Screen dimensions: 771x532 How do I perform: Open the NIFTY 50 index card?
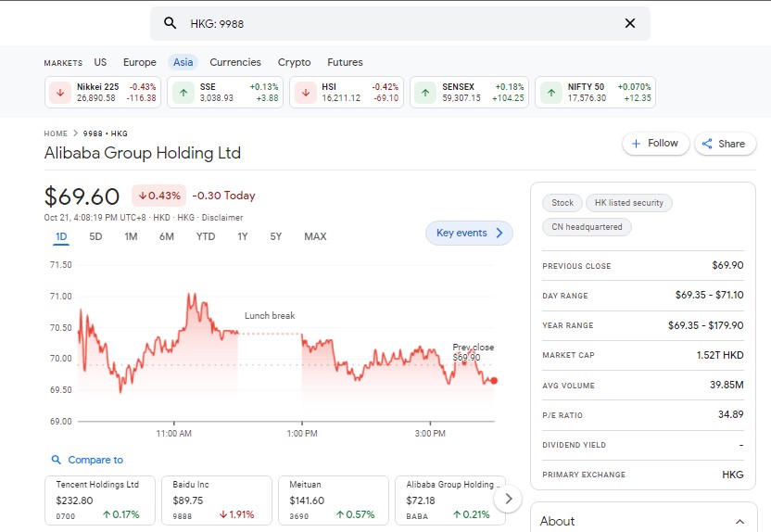tap(595, 92)
